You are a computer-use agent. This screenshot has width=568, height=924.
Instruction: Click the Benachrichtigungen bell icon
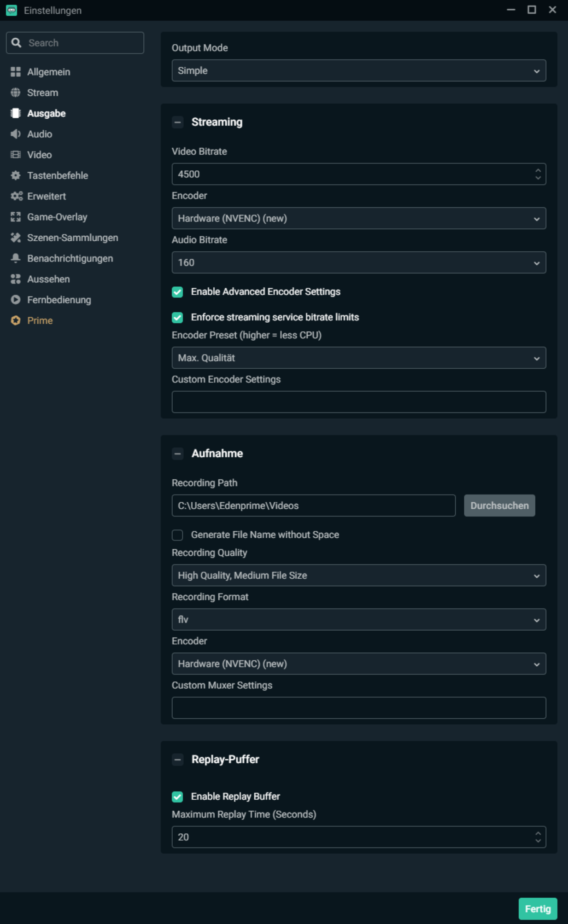16,258
